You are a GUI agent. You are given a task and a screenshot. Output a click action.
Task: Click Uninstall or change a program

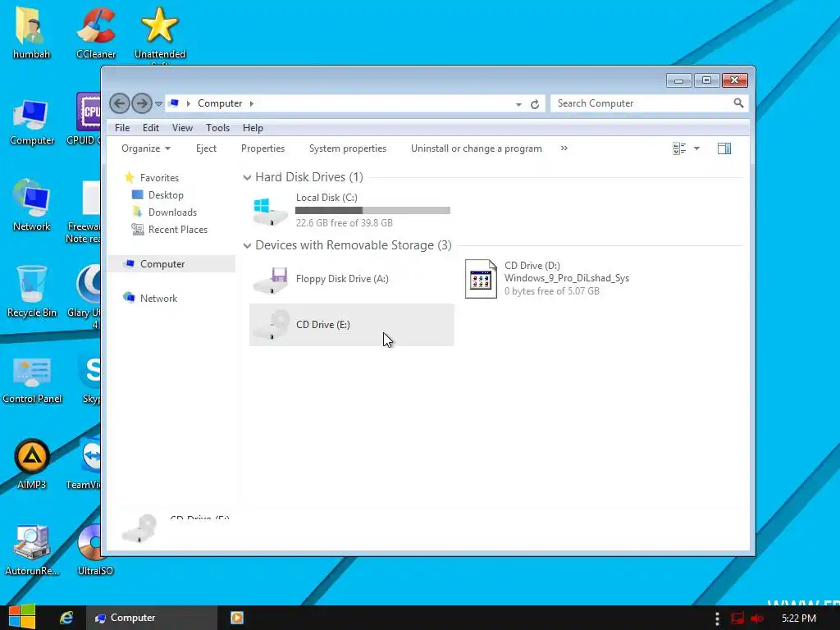(x=477, y=148)
